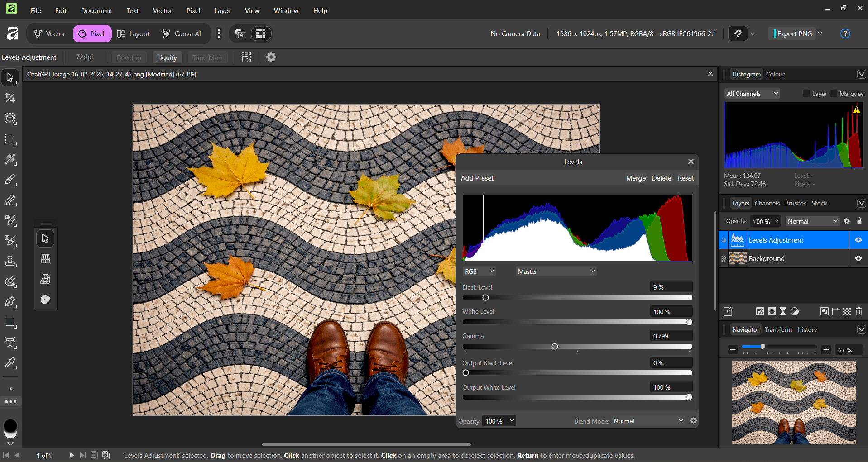Toggle the Layer histogram checkbox
This screenshot has height=462, width=868.
(x=806, y=94)
